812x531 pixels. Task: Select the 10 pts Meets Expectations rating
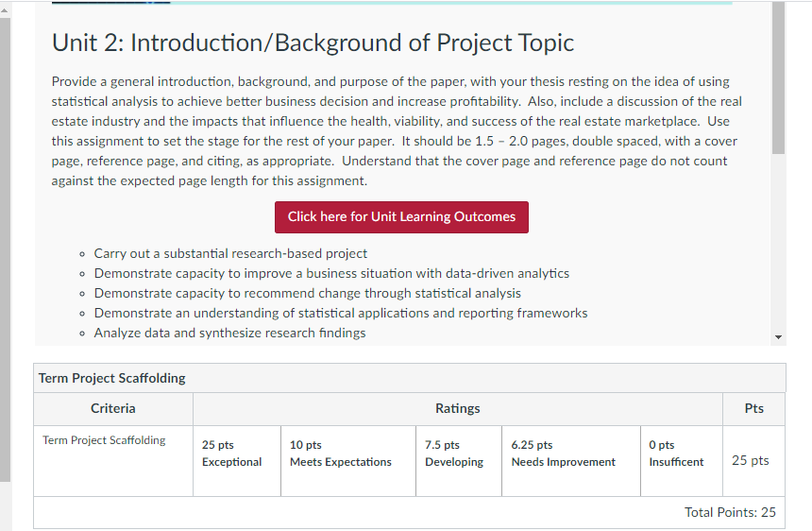(348, 461)
